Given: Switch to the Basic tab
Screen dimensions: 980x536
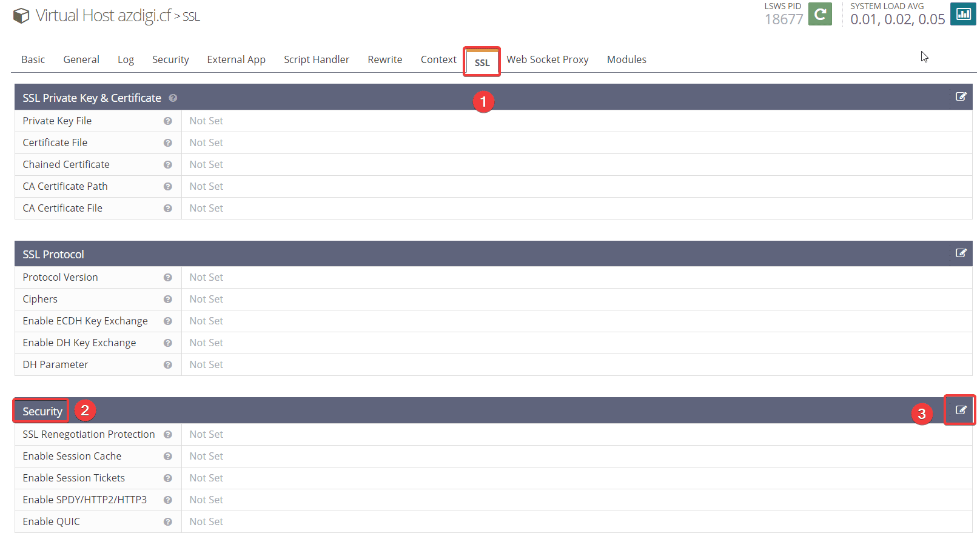Looking at the screenshot, I should click(33, 59).
